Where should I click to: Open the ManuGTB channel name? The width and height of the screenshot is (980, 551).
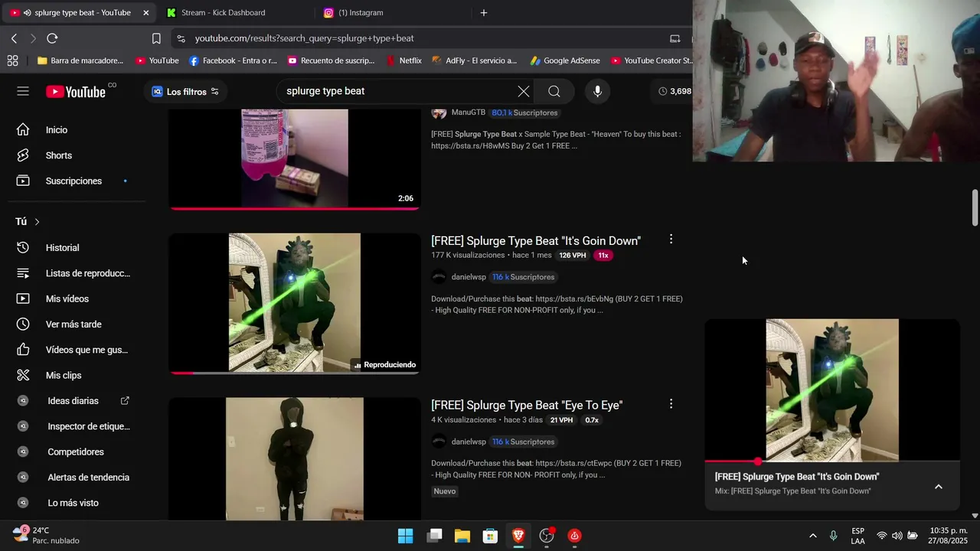pyautogui.click(x=468, y=112)
